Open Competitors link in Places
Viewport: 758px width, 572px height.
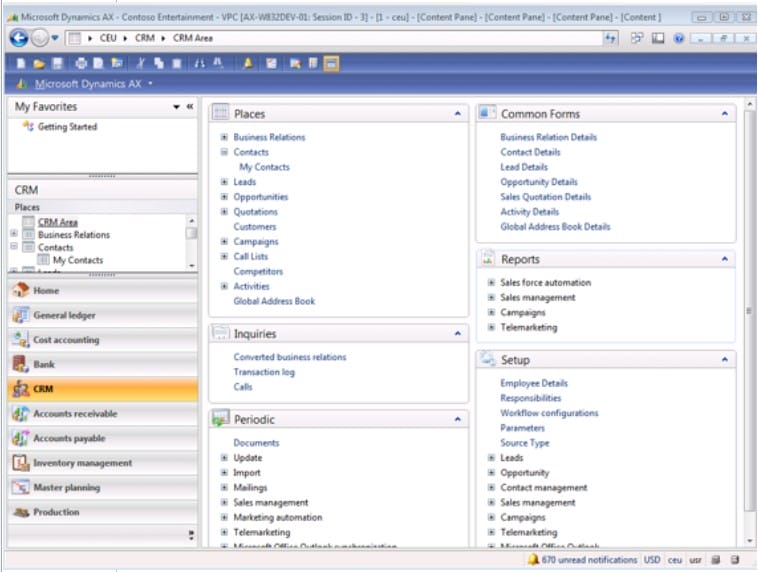pos(258,271)
